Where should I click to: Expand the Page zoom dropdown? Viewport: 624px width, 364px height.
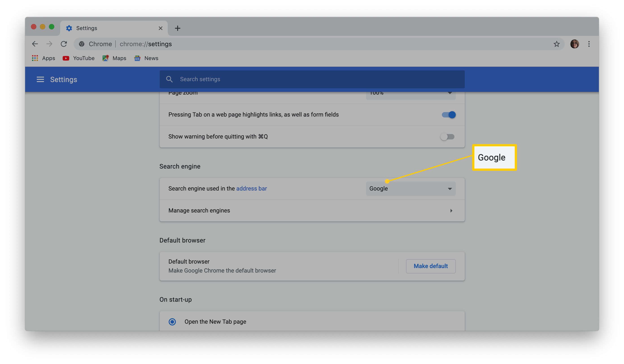(411, 93)
